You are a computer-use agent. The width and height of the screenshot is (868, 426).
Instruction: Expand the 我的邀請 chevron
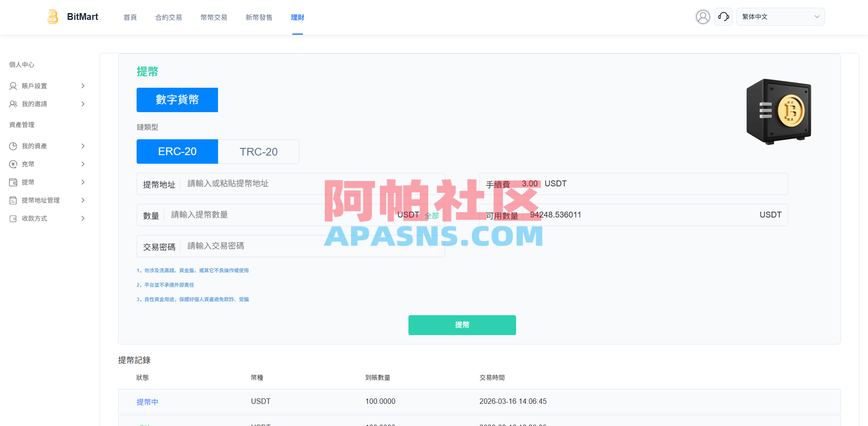pyautogui.click(x=83, y=104)
